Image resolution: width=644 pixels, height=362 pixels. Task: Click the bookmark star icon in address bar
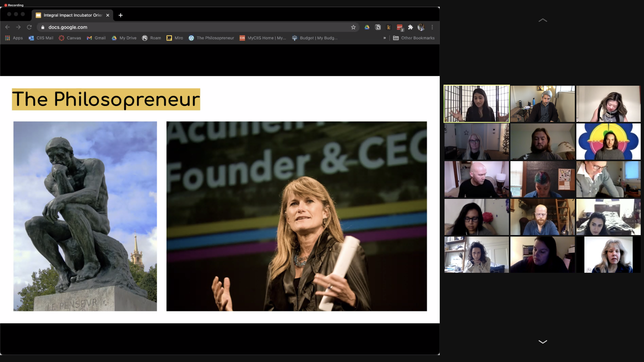point(353,27)
